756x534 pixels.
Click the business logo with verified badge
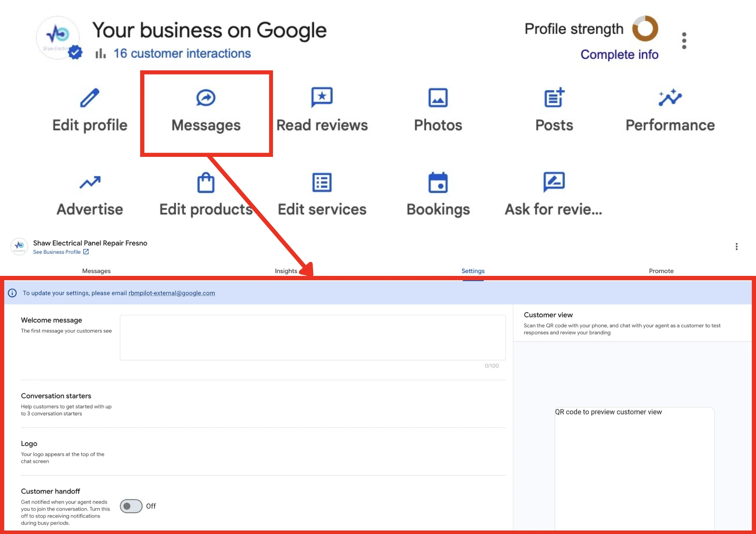point(58,38)
